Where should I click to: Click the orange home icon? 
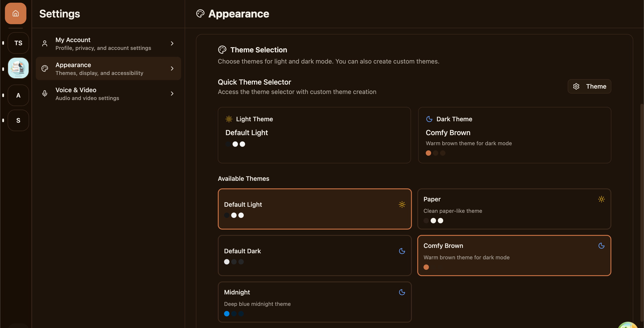pyautogui.click(x=15, y=13)
